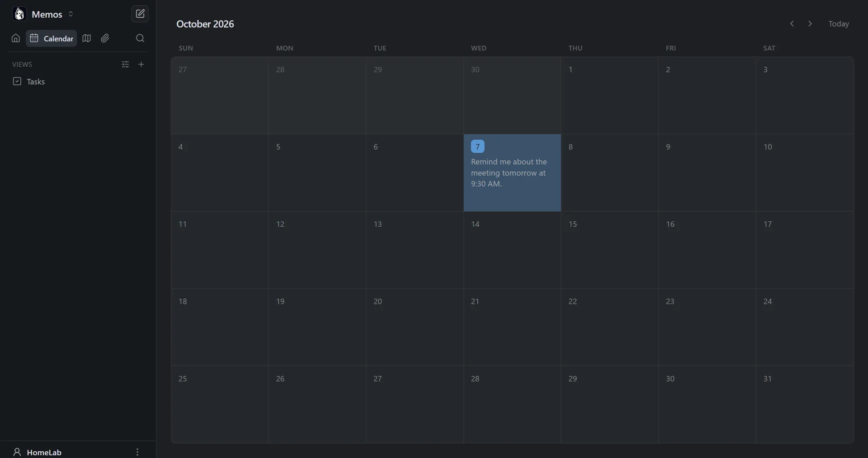Select October 14 date cell
Image resolution: width=868 pixels, height=458 pixels.
(x=512, y=250)
